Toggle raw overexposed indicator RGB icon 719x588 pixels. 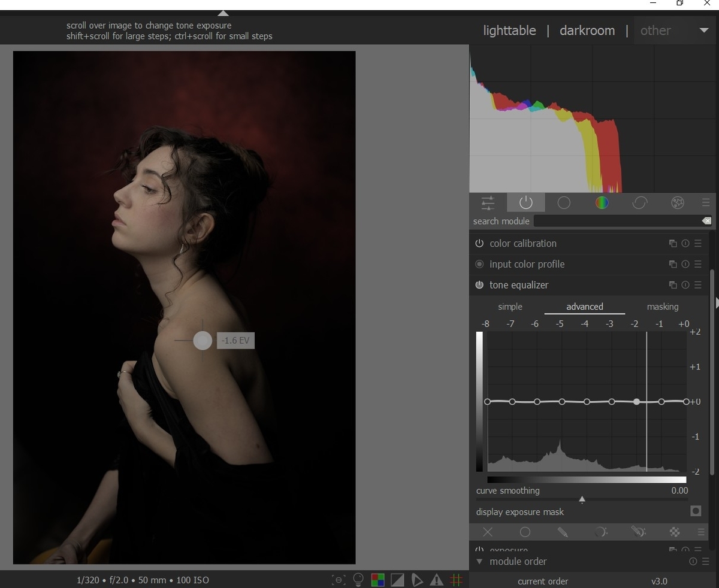(377, 580)
